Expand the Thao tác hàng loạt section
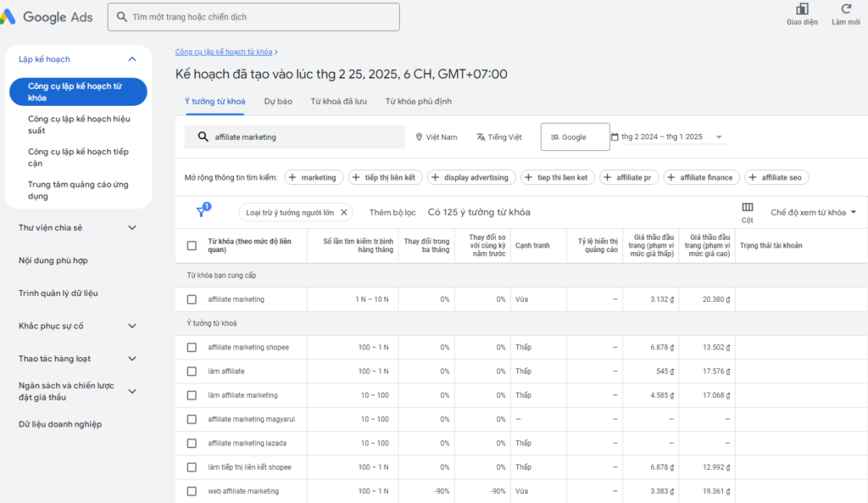Screen dimensions: 868x503 click(131, 359)
